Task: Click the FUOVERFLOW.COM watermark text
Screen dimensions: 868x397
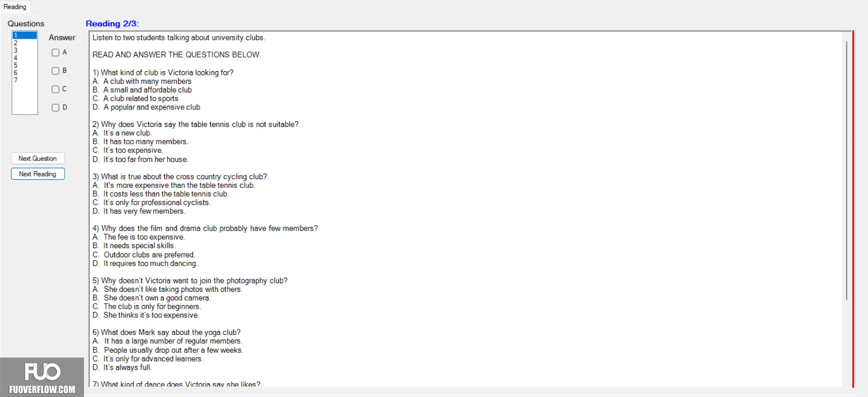Action: [x=42, y=390]
